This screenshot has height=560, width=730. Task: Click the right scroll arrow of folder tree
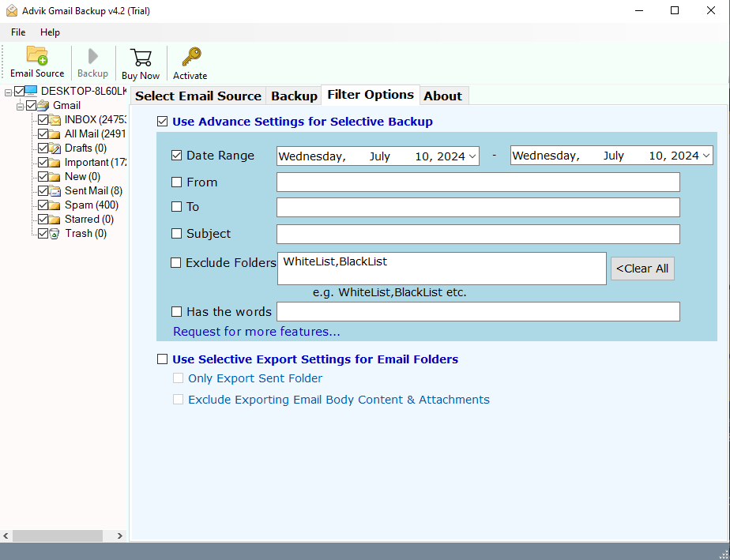coord(120,536)
